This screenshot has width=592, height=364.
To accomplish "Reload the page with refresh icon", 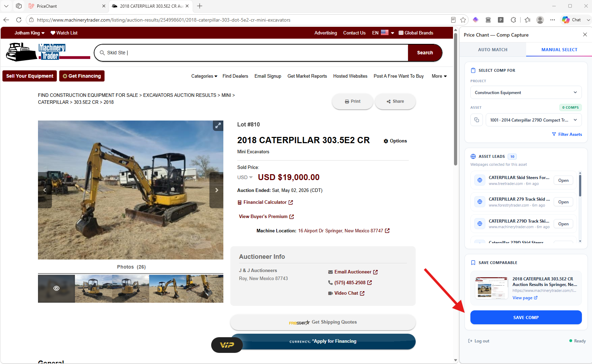I will tap(19, 20).
